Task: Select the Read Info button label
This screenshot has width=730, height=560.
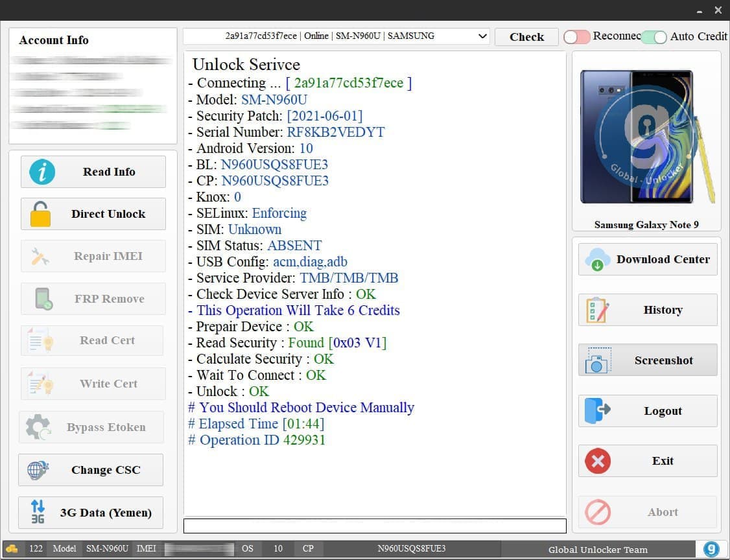Action: (x=109, y=172)
